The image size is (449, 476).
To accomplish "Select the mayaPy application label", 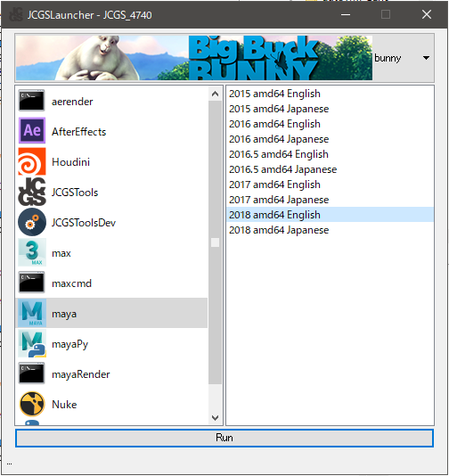I will pyautogui.click(x=69, y=344).
